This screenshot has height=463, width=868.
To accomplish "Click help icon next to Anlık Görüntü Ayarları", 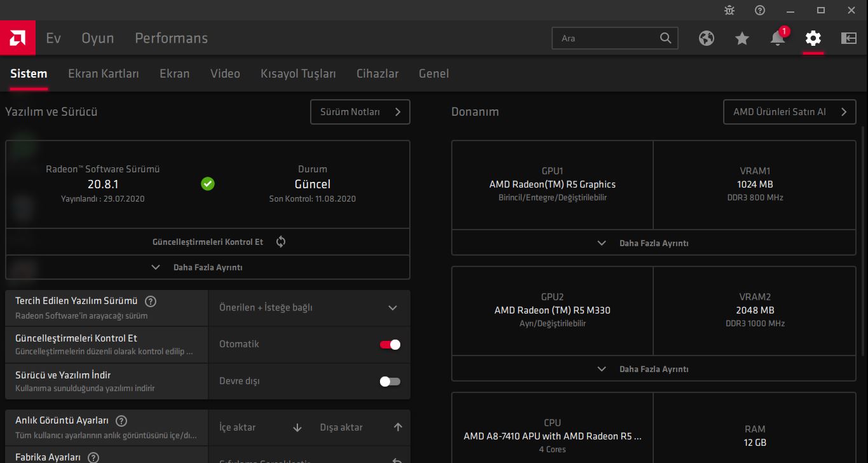I will 121,421.
